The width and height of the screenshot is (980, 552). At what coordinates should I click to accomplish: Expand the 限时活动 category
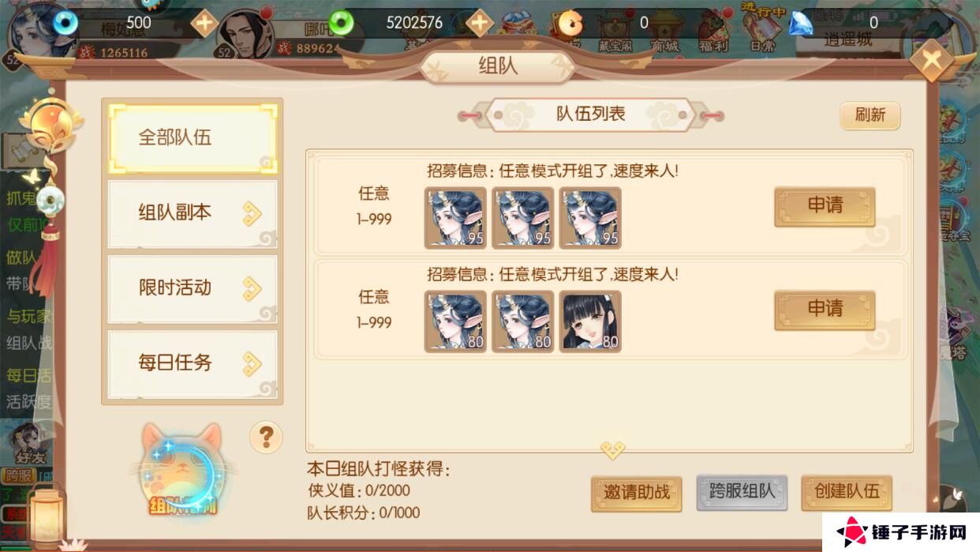pos(193,287)
